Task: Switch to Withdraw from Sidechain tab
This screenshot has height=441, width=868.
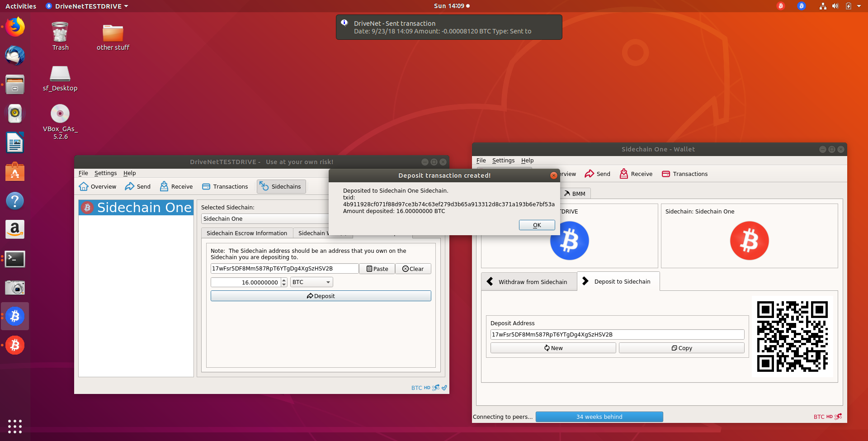Action: tap(529, 281)
